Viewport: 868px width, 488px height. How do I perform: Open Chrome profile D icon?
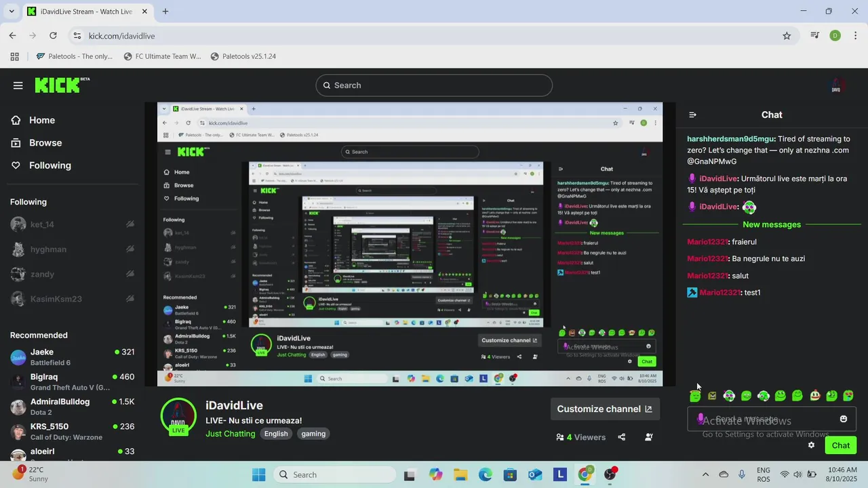[835, 36]
